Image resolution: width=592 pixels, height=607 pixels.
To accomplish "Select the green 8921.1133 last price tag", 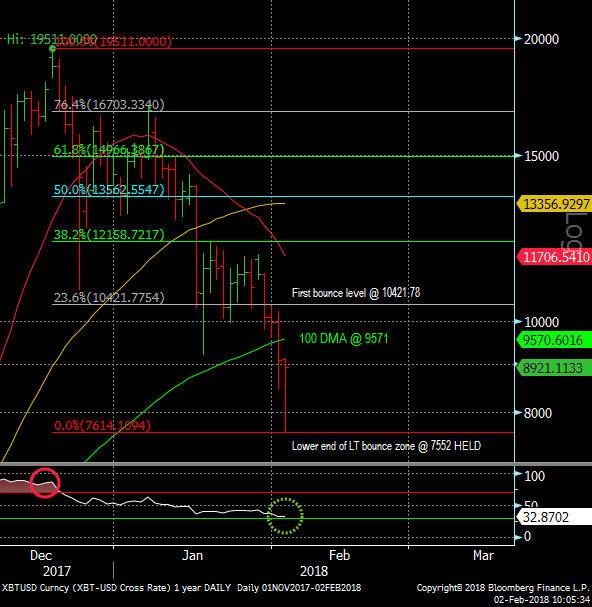I will pos(554,368).
